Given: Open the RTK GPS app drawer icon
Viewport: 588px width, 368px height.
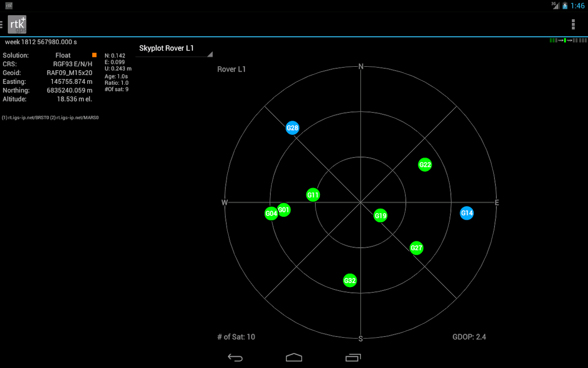Looking at the screenshot, I should coord(17,24).
